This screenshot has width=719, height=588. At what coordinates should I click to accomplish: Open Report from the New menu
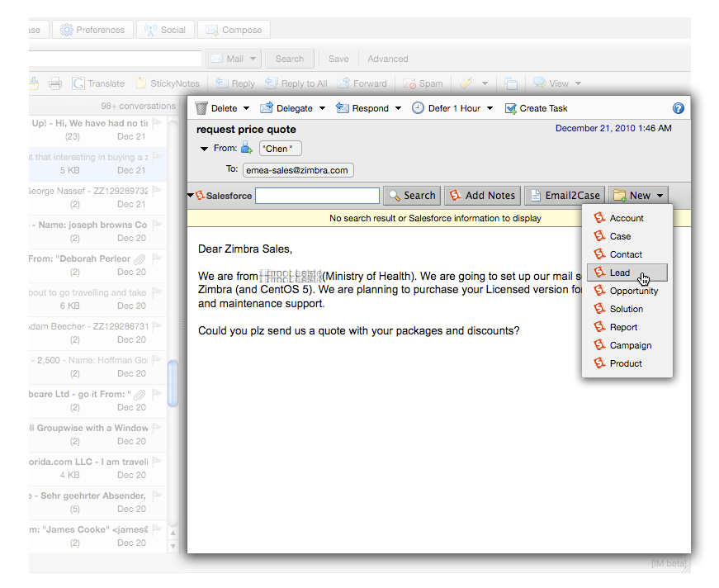pyautogui.click(x=627, y=327)
